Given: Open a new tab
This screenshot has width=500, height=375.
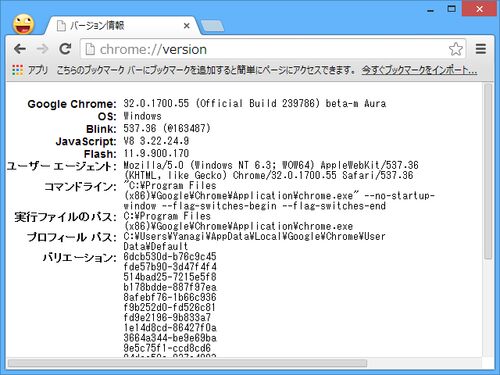Looking at the screenshot, I should tap(212, 26).
